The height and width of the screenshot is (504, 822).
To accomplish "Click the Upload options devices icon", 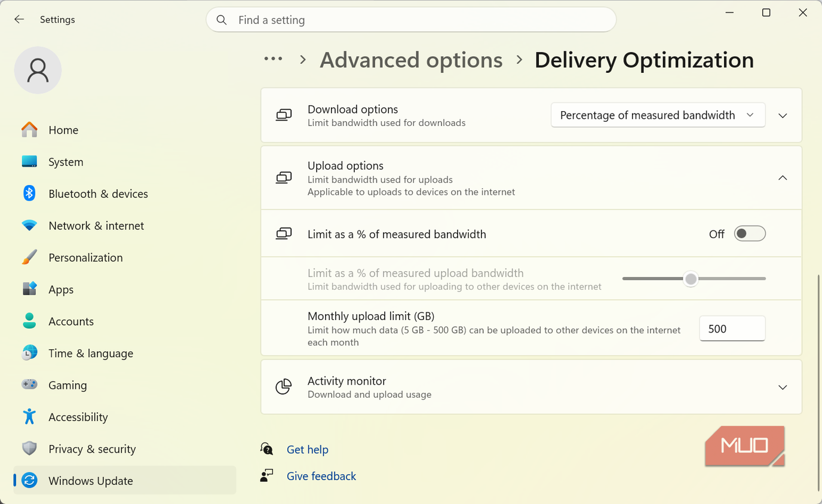I will (284, 178).
